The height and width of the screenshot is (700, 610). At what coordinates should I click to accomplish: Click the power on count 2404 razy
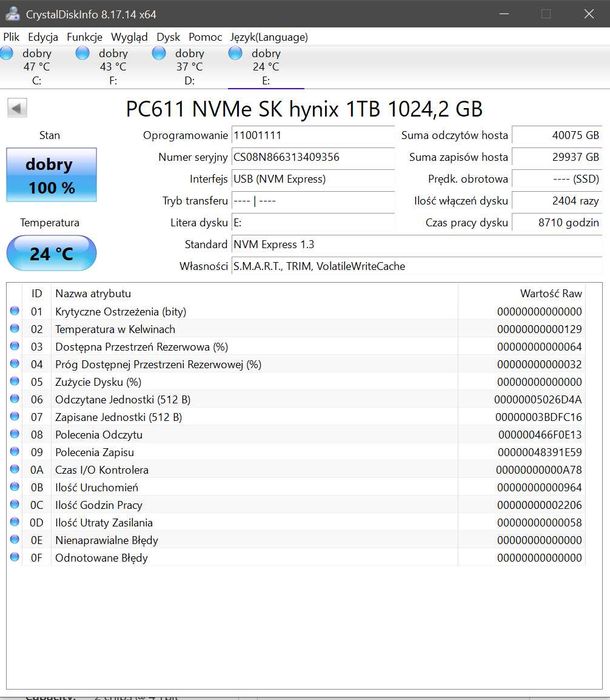click(557, 201)
